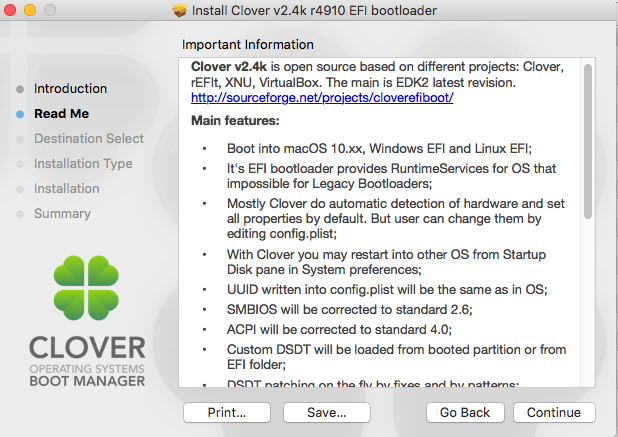Open the sourceforge cloverefiboot link

point(322,97)
